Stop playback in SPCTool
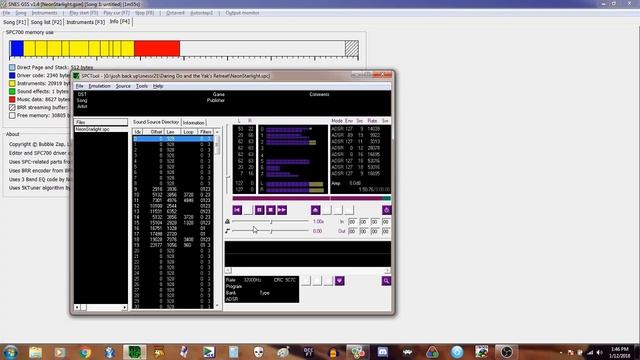Viewport: 640px width, 360px height. point(270,210)
